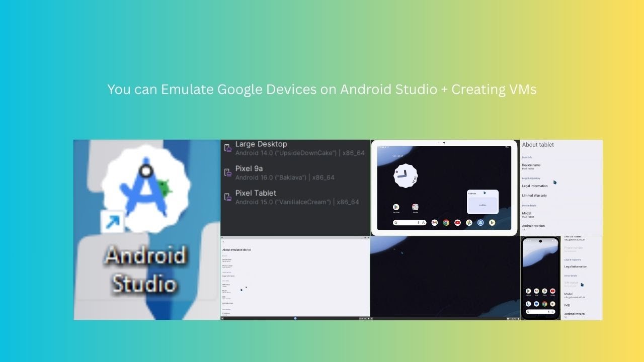Open Photos on the phone emulator
The width and height of the screenshot is (644, 362).
point(544,291)
